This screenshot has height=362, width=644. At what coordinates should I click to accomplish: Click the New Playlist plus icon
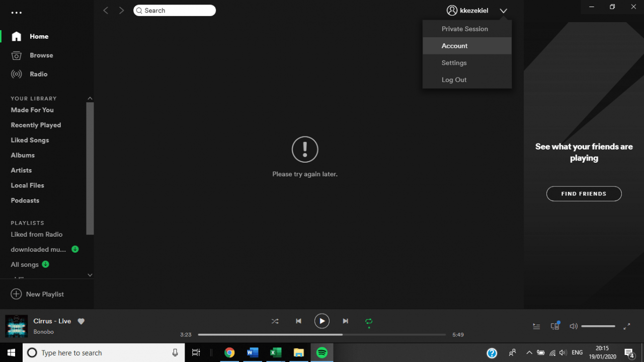16,294
